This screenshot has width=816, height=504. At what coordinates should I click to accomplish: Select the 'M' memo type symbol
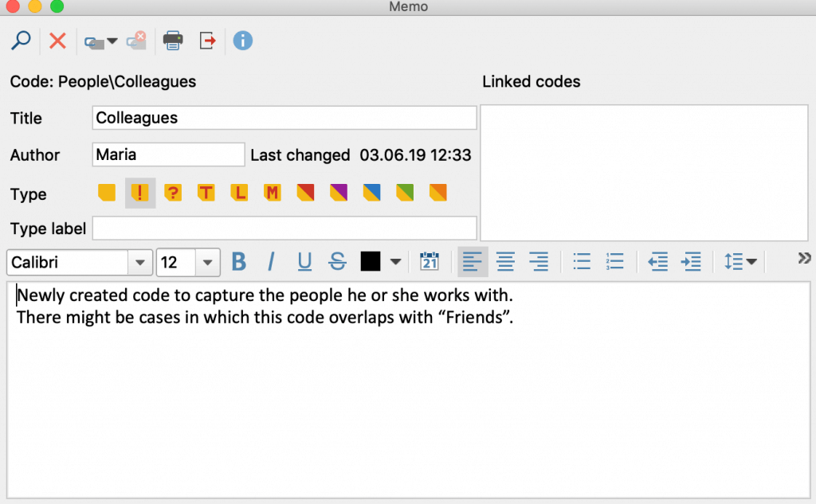click(272, 192)
